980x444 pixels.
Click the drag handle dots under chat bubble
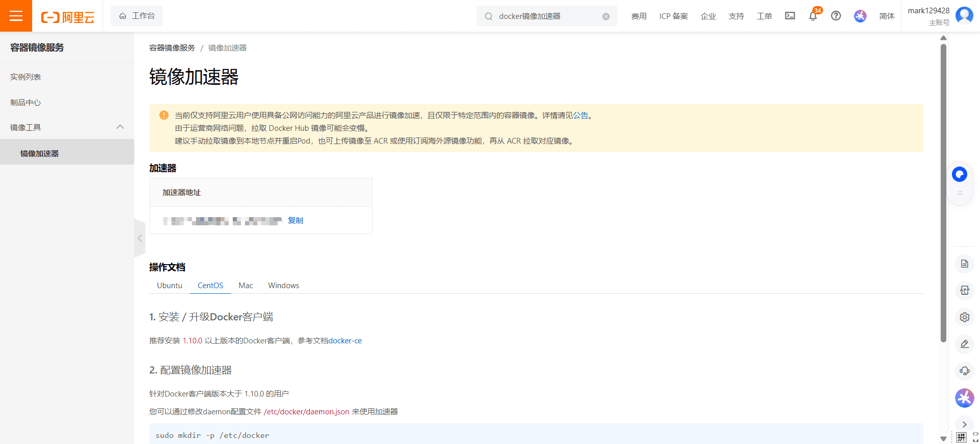coord(960,193)
